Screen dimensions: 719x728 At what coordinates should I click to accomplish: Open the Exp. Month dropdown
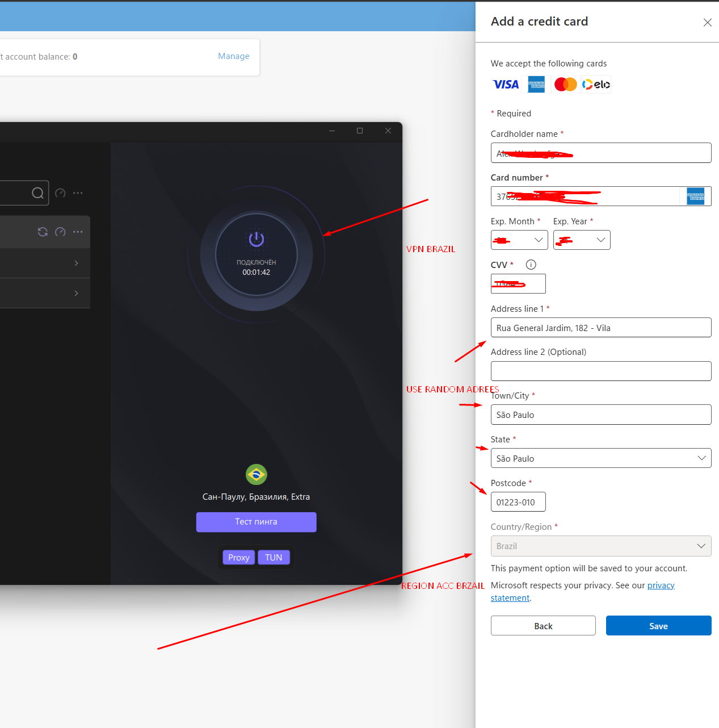pyautogui.click(x=519, y=240)
